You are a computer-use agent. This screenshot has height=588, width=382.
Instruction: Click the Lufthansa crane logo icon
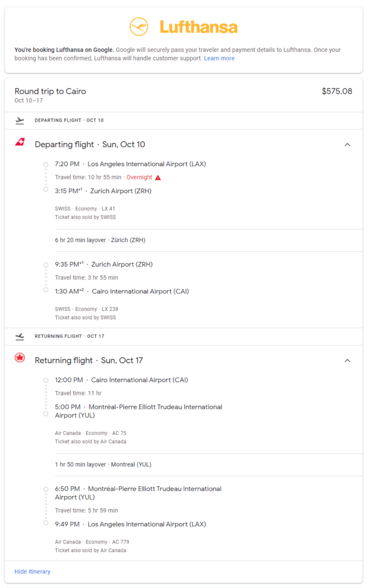139,27
